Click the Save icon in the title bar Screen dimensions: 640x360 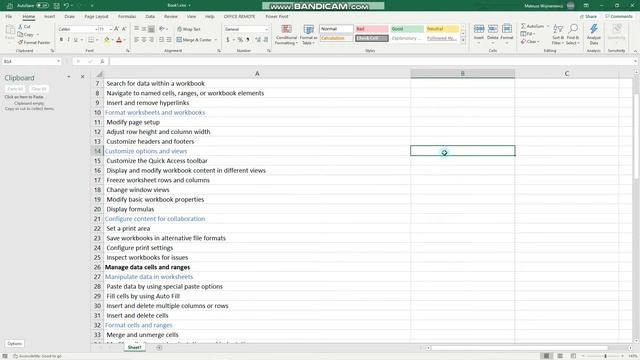tap(57, 6)
